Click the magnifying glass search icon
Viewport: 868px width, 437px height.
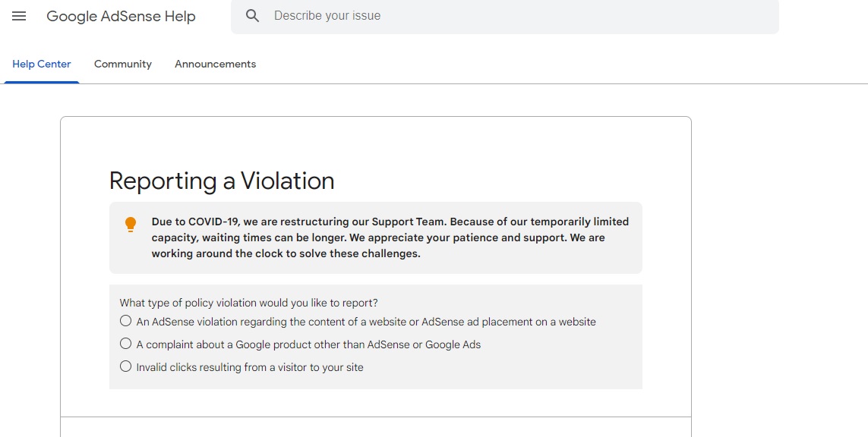coord(252,15)
